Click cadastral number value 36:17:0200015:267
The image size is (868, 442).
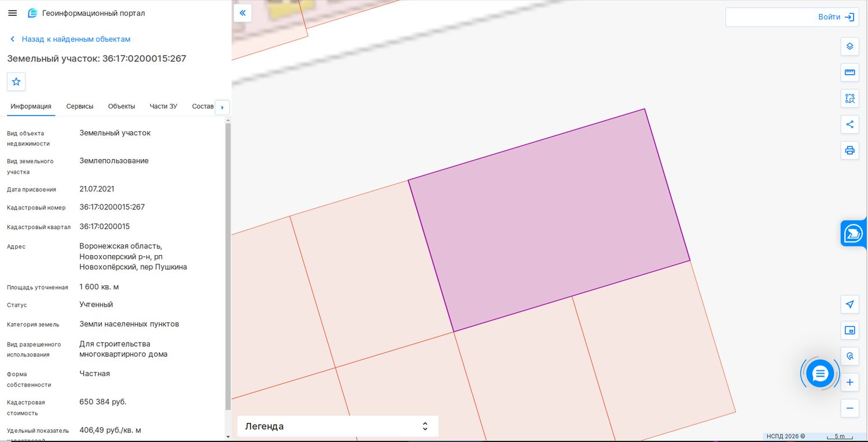click(112, 207)
